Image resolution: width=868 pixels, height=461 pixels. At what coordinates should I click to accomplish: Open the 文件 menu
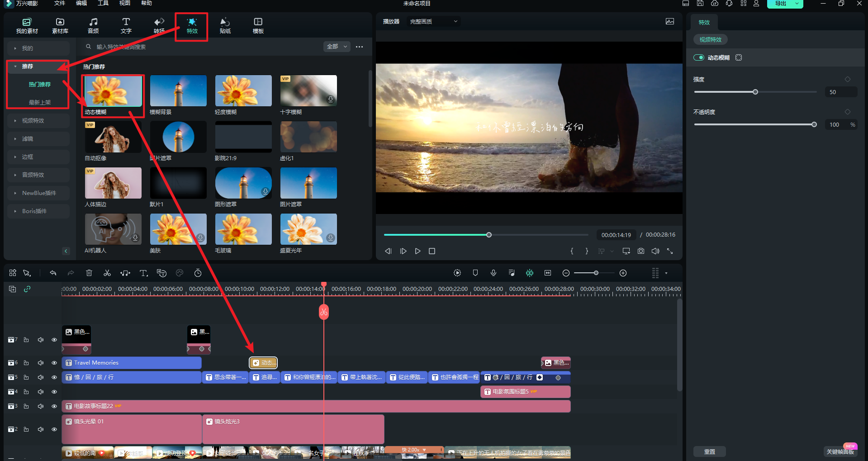(60, 3)
